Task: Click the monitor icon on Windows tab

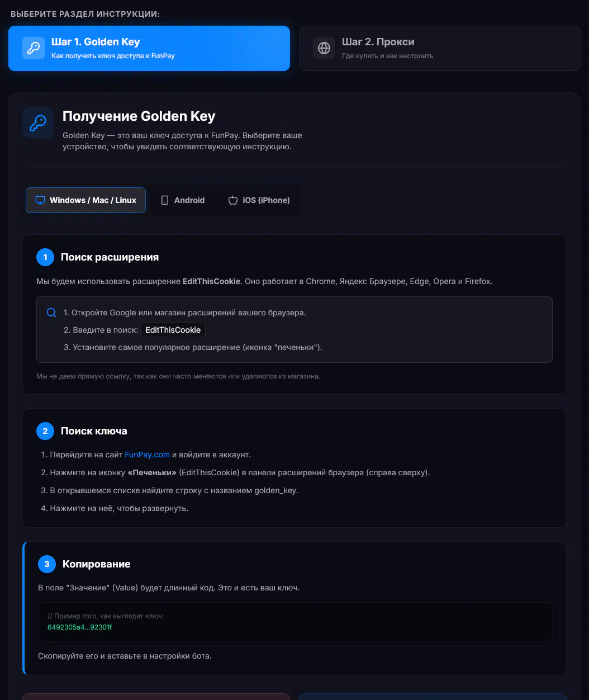Action: 40,200
